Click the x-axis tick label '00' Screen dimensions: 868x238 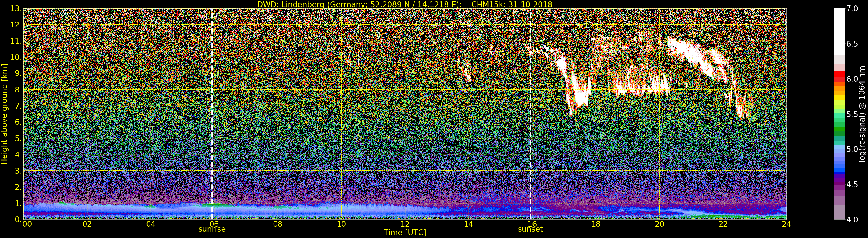tap(27, 224)
